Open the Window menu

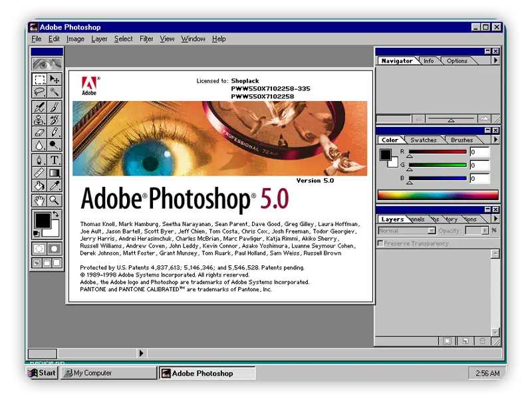(193, 39)
